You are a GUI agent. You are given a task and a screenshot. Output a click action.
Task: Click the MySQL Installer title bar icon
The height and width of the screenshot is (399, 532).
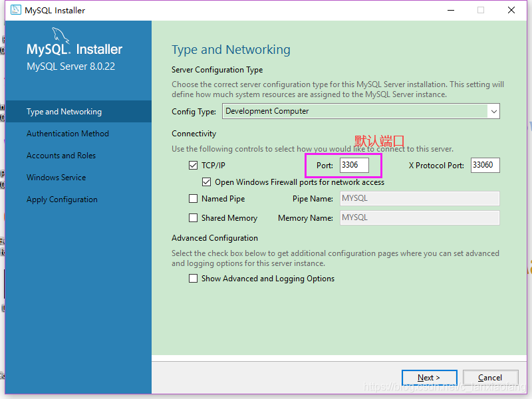(15, 10)
